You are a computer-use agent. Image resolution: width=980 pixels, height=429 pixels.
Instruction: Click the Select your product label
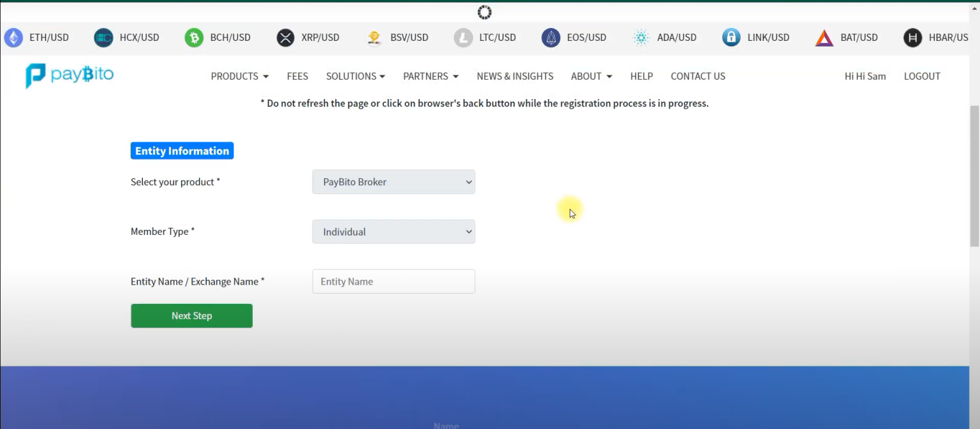[x=175, y=182]
